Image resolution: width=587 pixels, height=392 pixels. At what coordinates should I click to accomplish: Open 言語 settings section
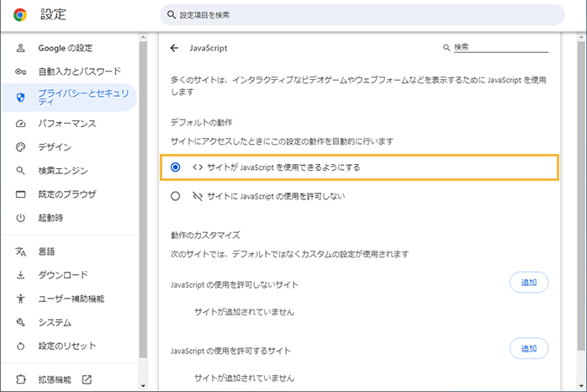tap(70, 252)
